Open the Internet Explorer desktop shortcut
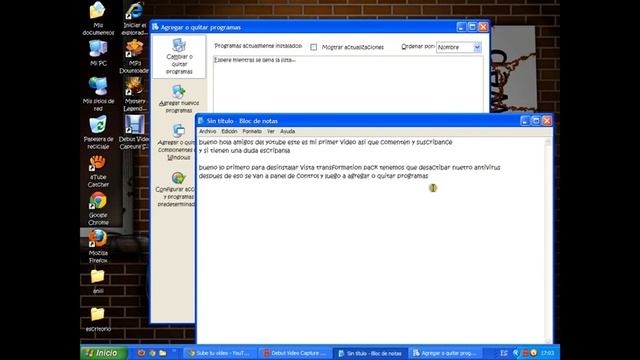The image size is (640, 360). point(134,18)
